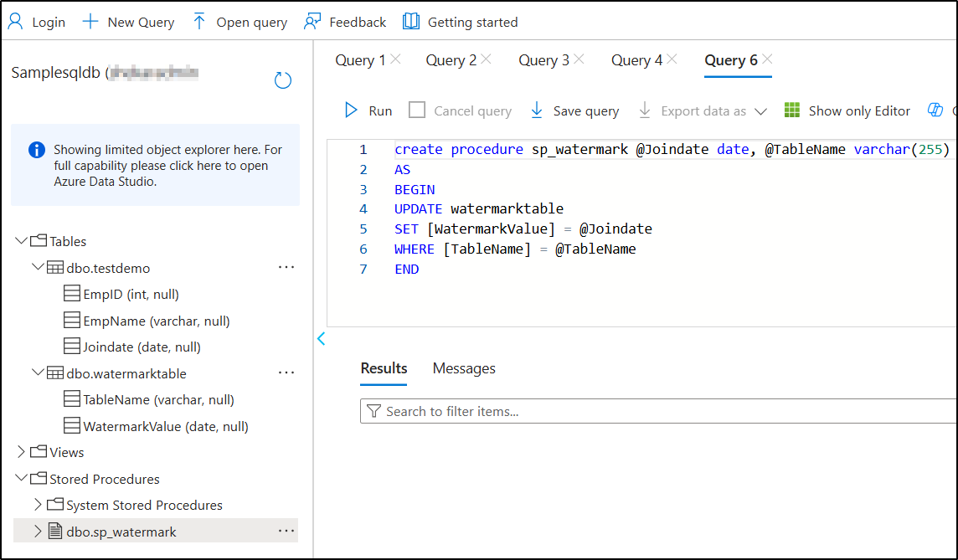
Task: Open ellipsis menu for dbo.testdemo
Action: [x=286, y=268]
